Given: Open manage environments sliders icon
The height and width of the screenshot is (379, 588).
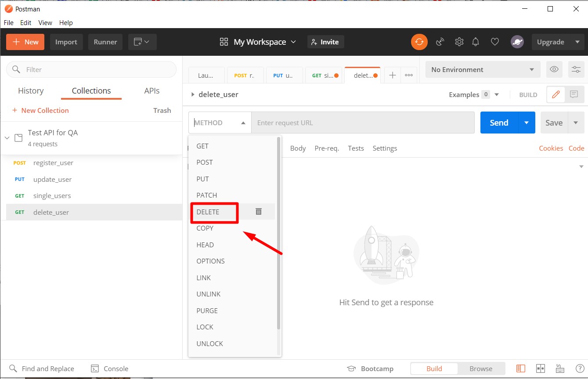Looking at the screenshot, I should point(576,69).
